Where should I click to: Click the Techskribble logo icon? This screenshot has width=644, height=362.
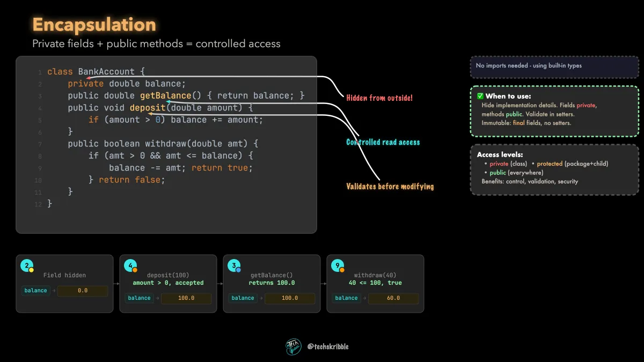294,346
